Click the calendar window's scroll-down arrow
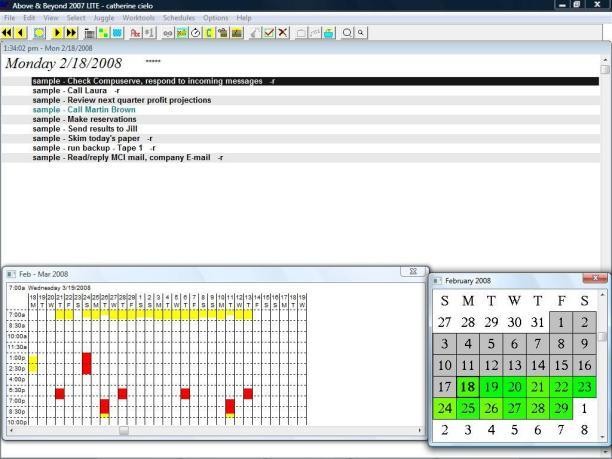612x459 pixels. [x=603, y=437]
